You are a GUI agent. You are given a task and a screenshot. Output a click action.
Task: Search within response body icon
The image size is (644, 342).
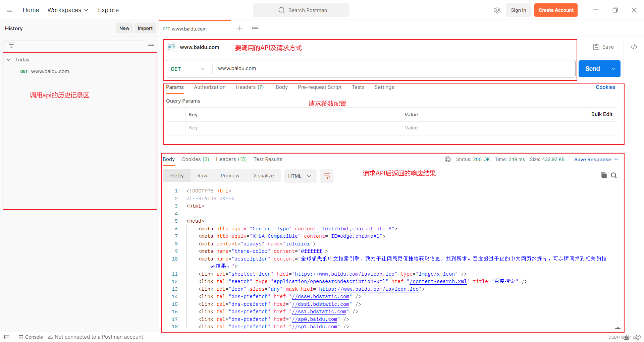614,175
